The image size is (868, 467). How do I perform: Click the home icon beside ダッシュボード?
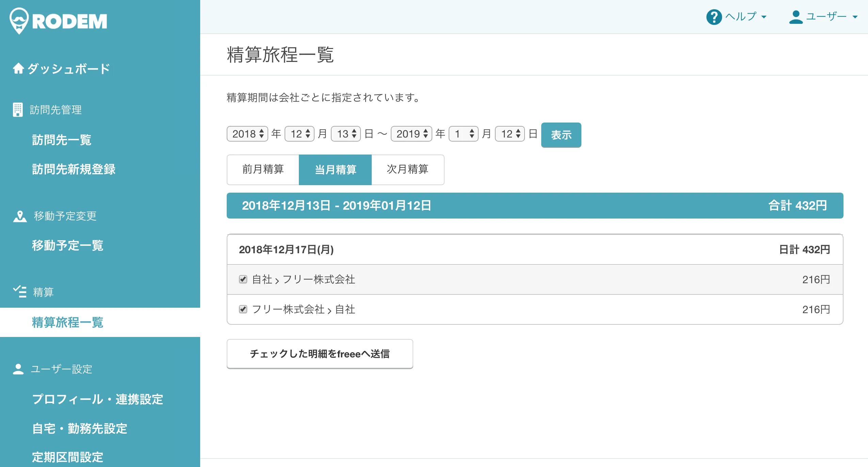coord(18,68)
